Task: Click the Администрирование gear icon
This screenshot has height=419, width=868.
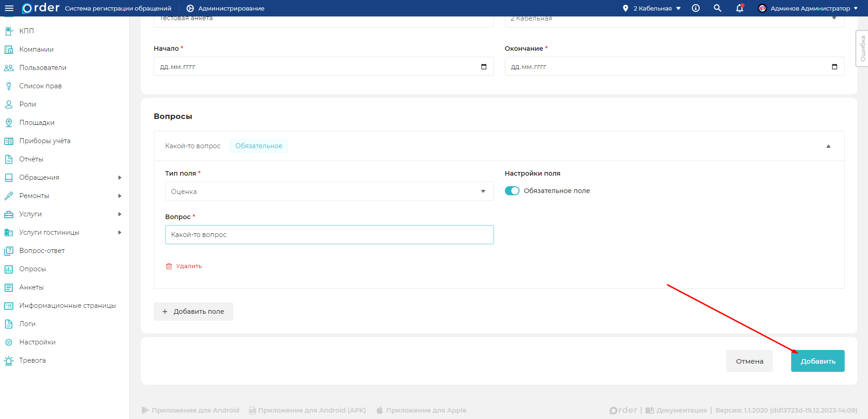Action: pyautogui.click(x=190, y=8)
